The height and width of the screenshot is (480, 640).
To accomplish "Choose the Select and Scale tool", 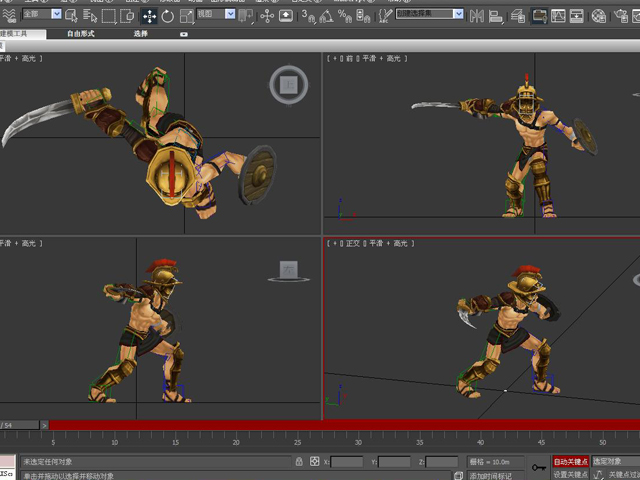I will tap(187, 16).
